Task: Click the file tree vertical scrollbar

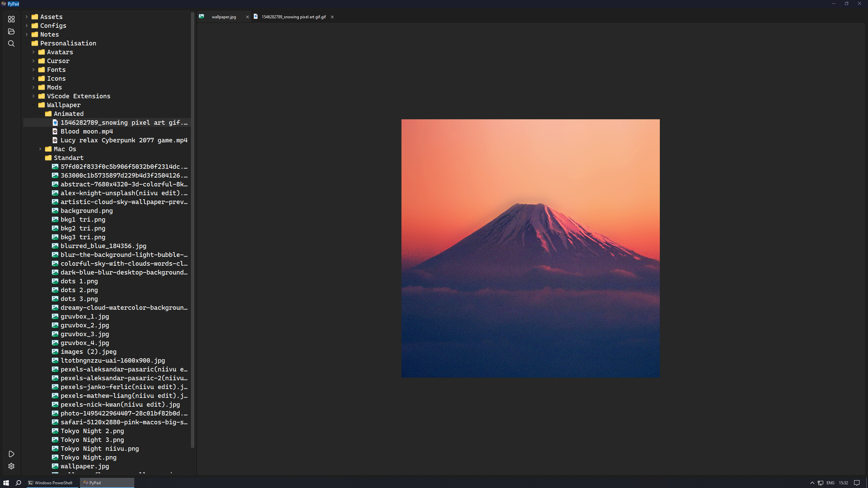Action: (x=193, y=230)
